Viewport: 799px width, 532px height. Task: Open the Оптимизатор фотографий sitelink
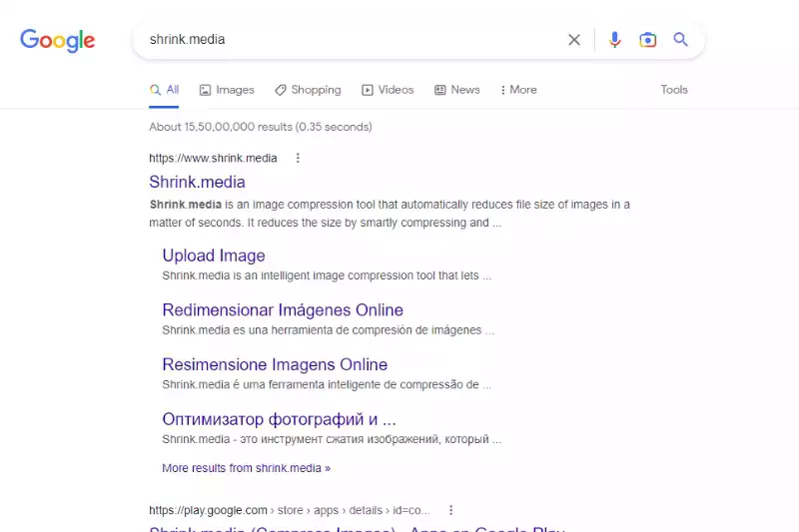pyautogui.click(x=279, y=419)
